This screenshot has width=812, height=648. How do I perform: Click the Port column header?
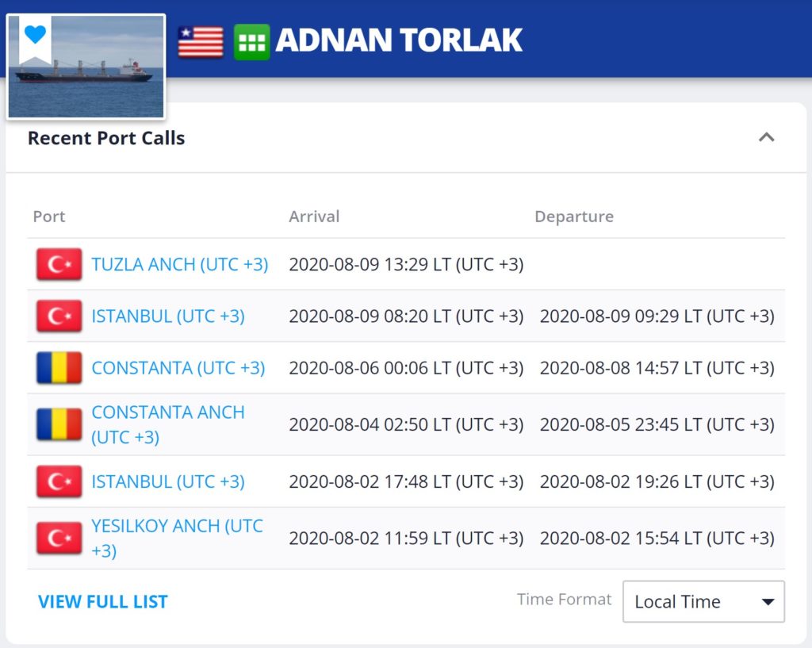click(x=49, y=217)
